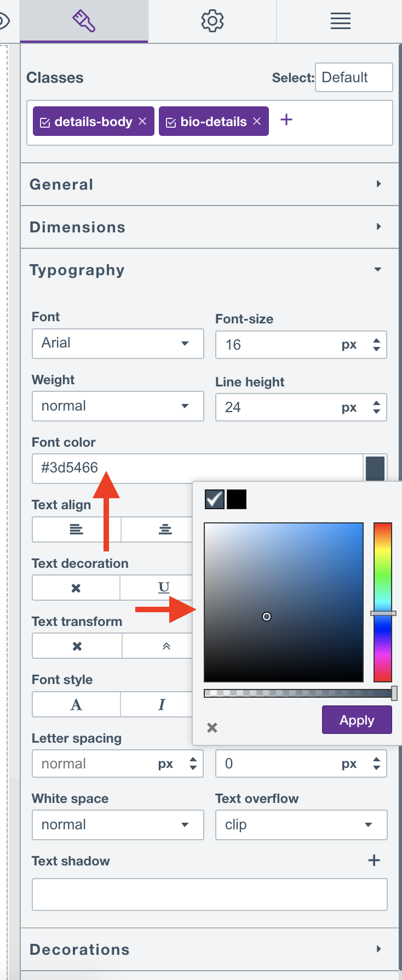Open the Font family dropdown showing Arial
Screen dimensions: 402x980
[x=118, y=344]
